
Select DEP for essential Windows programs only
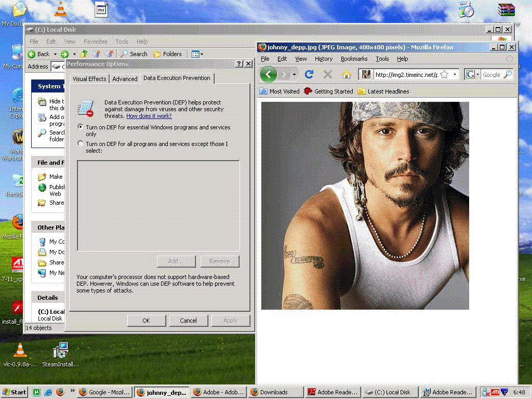coord(81,127)
